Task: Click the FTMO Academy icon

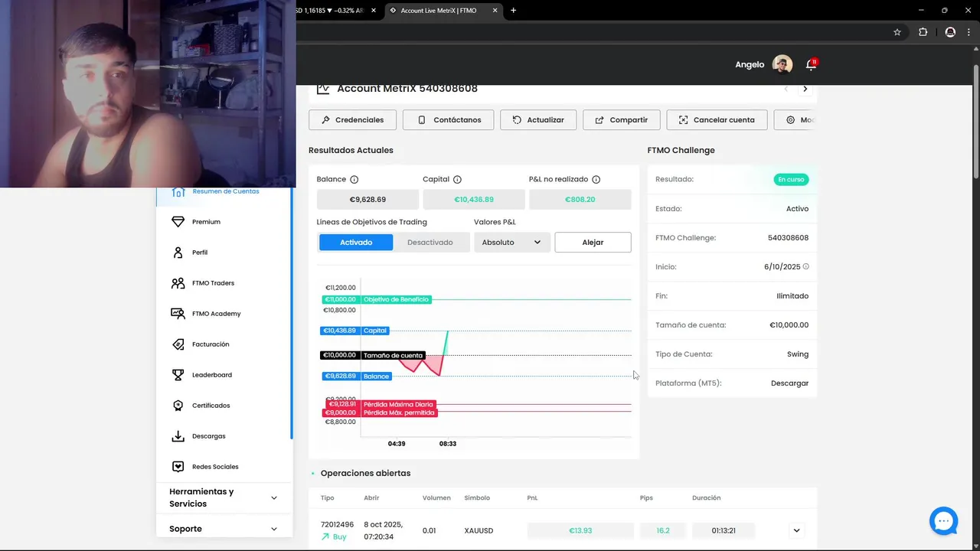Action: (x=178, y=314)
